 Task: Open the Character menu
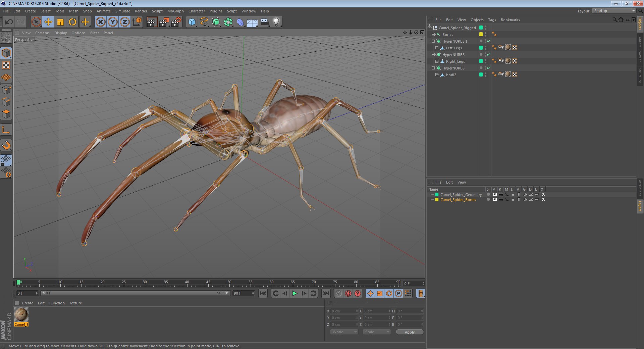click(197, 11)
